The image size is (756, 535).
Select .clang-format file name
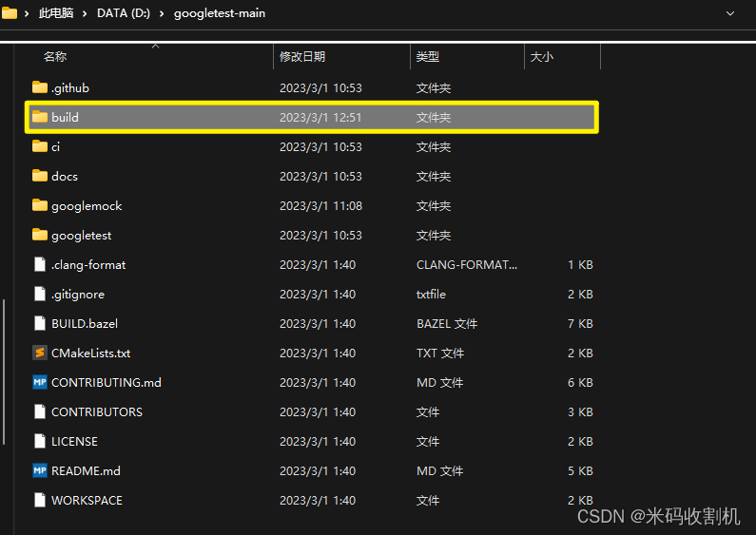88,264
